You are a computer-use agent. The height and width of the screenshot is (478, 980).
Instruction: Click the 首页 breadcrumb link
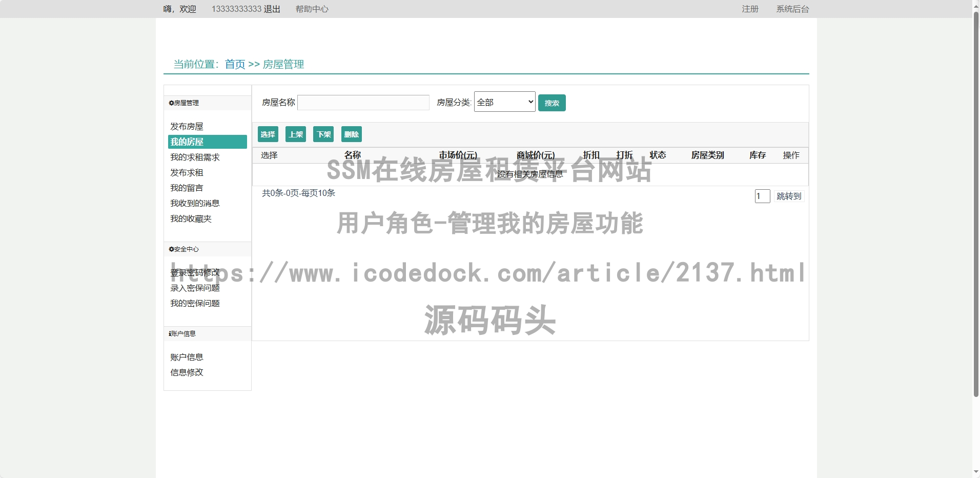coord(235,64)
